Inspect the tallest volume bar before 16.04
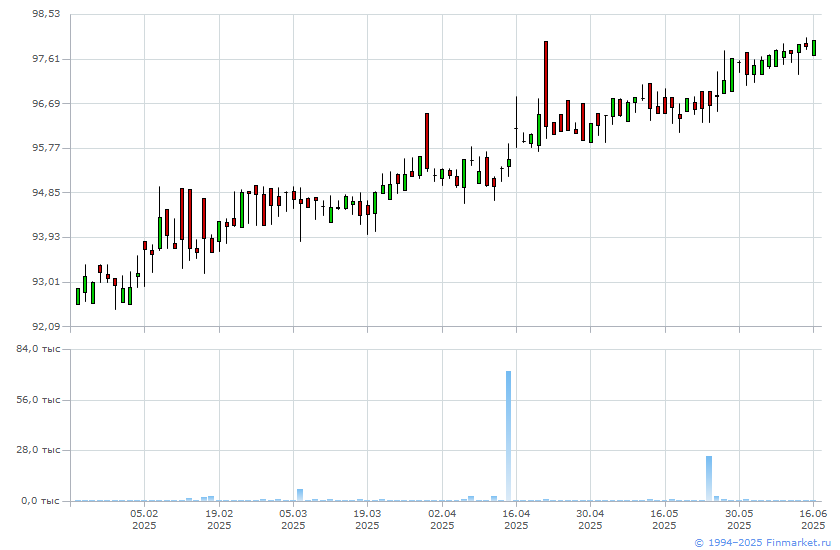 (x=508, y=436)
